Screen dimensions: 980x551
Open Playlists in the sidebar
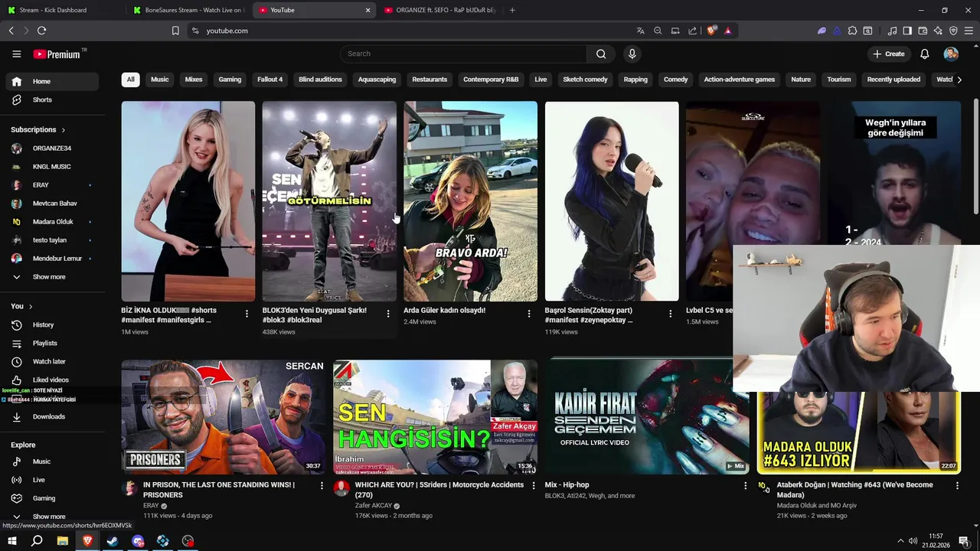point(52,343)
